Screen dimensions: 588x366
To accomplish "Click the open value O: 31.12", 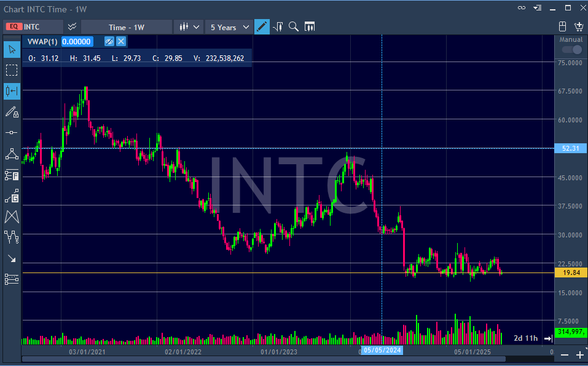I will [44, 58].
